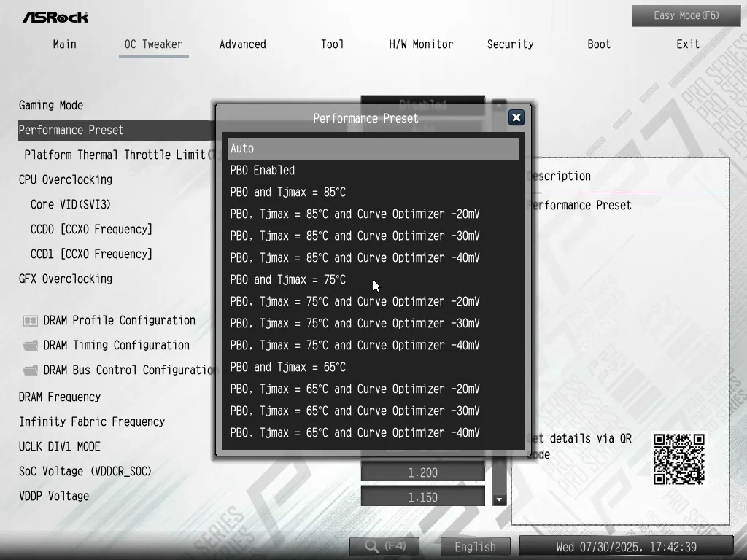This screenshot has width=747, height=560.
Task: Click the ASRock logo
Action: click(x=55, y=17)
